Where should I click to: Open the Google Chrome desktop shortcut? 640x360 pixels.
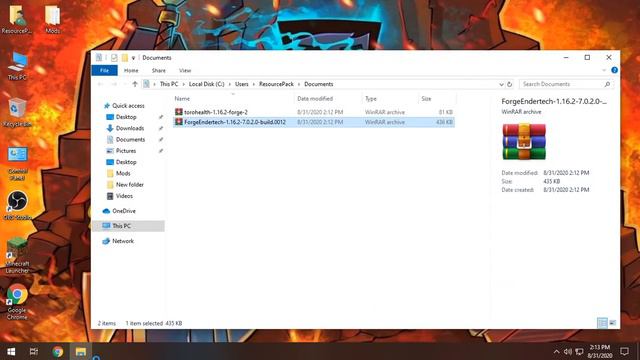coord(17,302)
